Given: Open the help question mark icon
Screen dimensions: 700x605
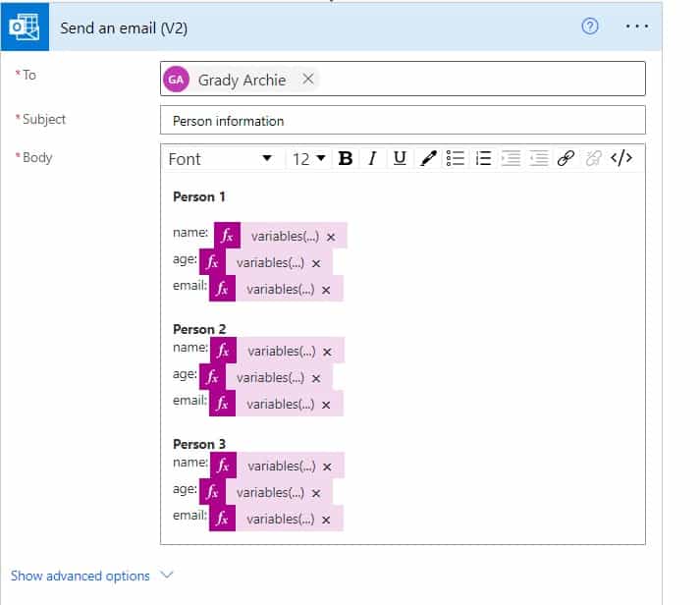Looking at the screenshot, I should (590, 27).
